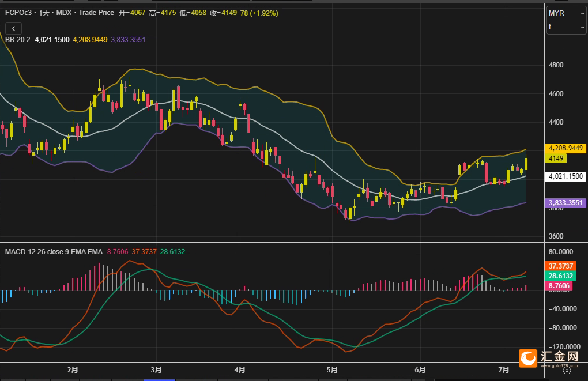
Task: Click the 3月 date on time axis
Action: pyautogui.click(x=156, y=369)
